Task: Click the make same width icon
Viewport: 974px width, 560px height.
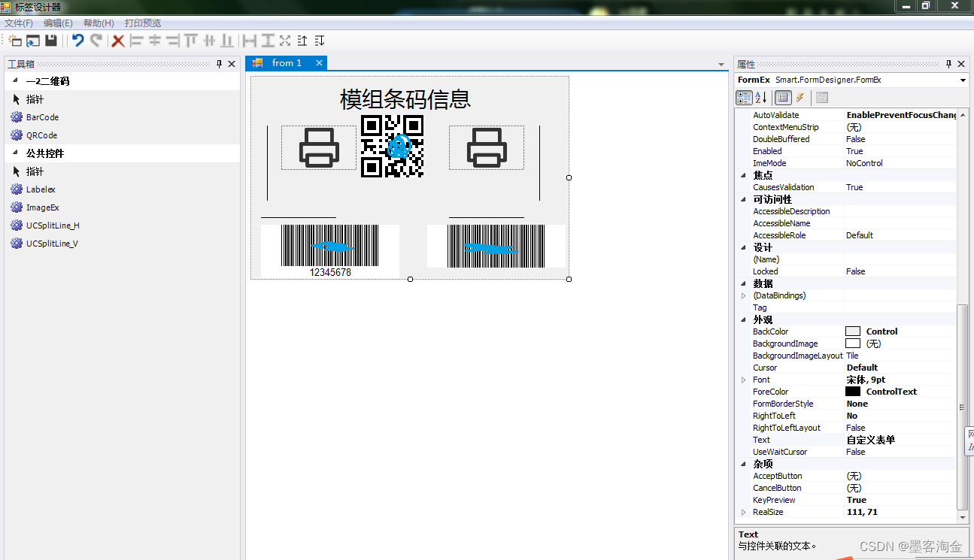Action: [x=249, y=41]
